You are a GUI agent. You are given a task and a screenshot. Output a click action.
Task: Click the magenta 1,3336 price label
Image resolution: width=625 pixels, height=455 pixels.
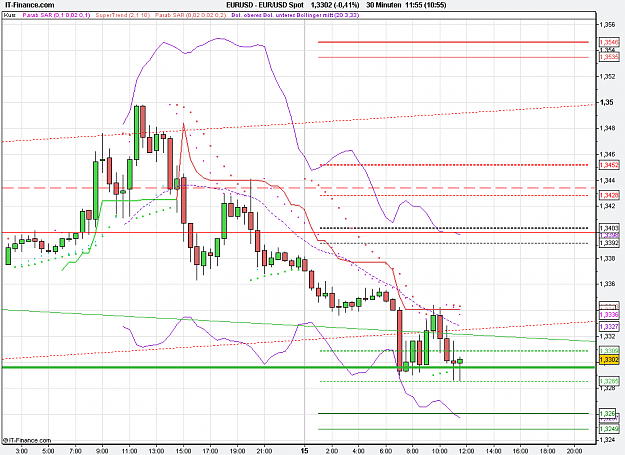coord(609,315)
